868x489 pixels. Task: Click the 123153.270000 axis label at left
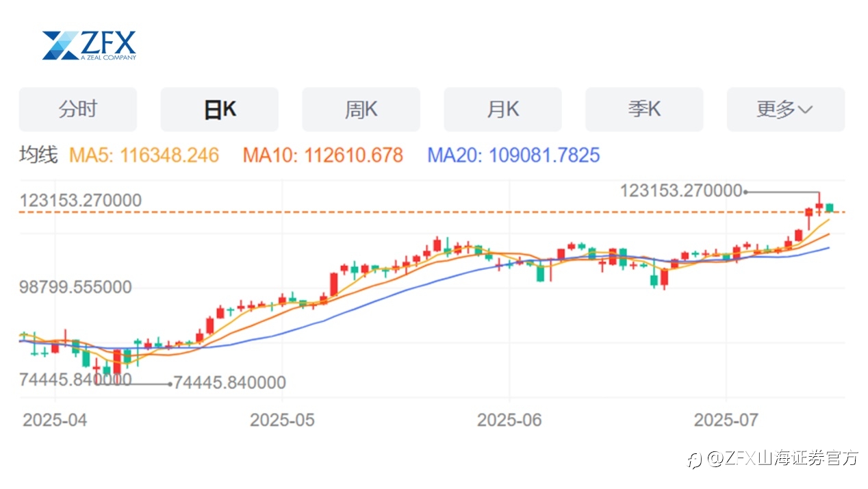(80, 200)
